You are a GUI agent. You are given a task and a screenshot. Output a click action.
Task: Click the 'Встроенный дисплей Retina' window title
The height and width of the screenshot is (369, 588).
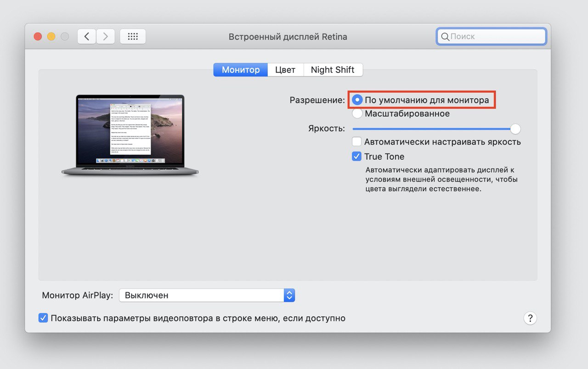pos(288,37)
